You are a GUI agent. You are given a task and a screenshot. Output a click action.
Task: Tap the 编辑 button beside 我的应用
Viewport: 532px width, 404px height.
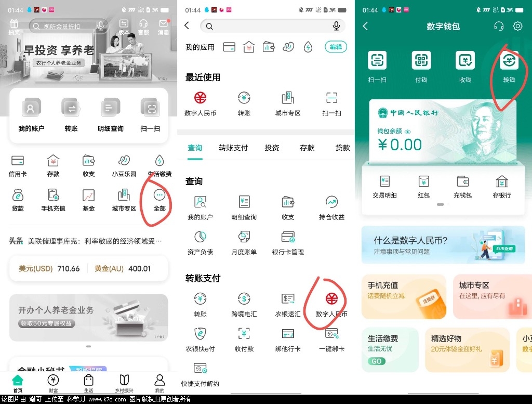coord(336,47)
